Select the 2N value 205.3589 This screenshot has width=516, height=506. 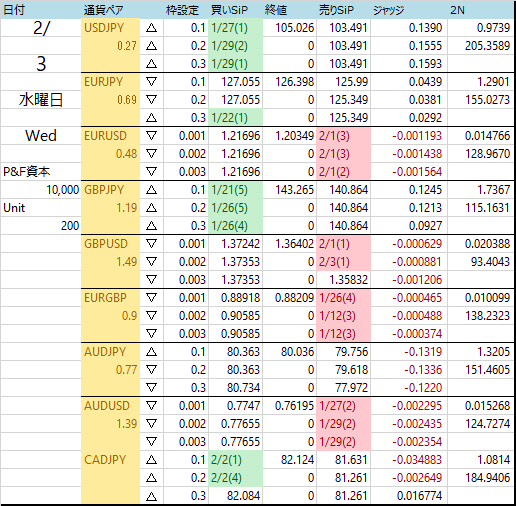[487, 46]
